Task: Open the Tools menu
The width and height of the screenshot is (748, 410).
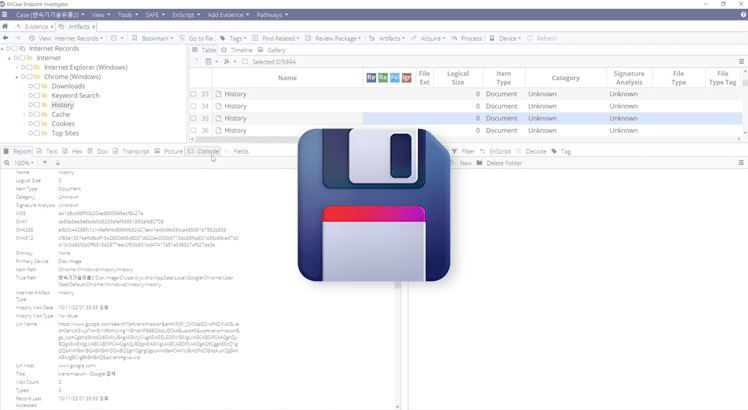Action: click(127, 15)
